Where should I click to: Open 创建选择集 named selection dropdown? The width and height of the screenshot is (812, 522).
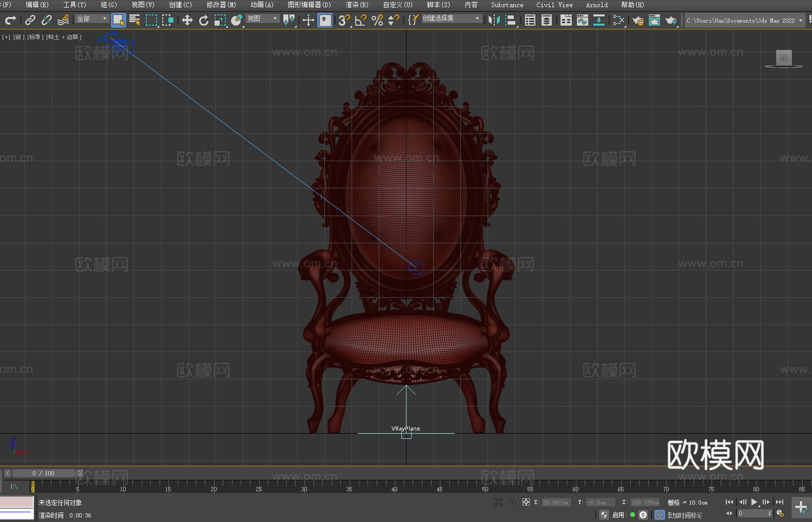[452, 18]
